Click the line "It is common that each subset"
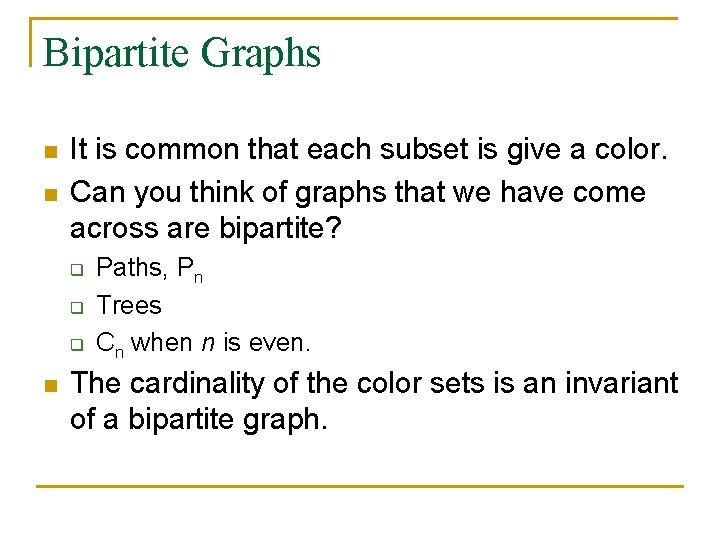The image size is (720, 540). (x=368, y=151)
